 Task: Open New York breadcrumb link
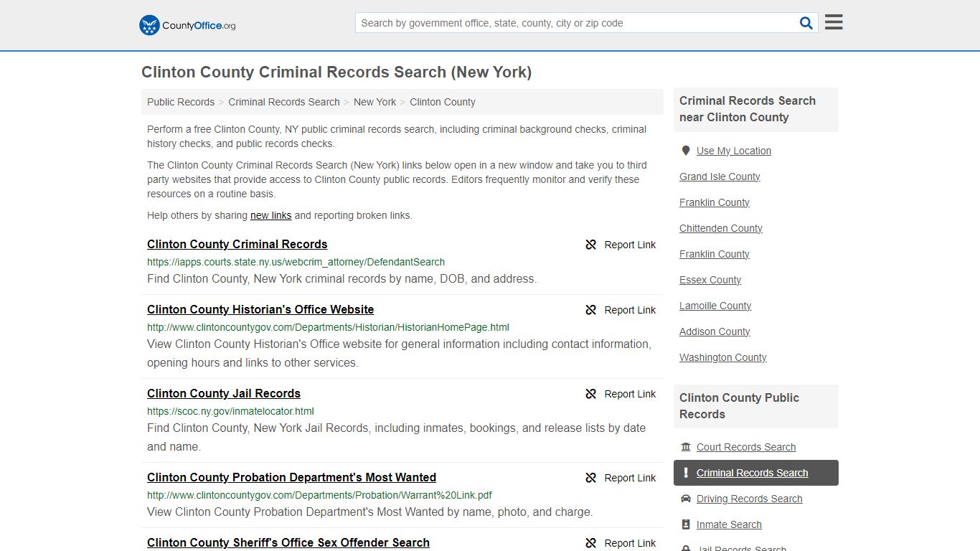[374, 102]
